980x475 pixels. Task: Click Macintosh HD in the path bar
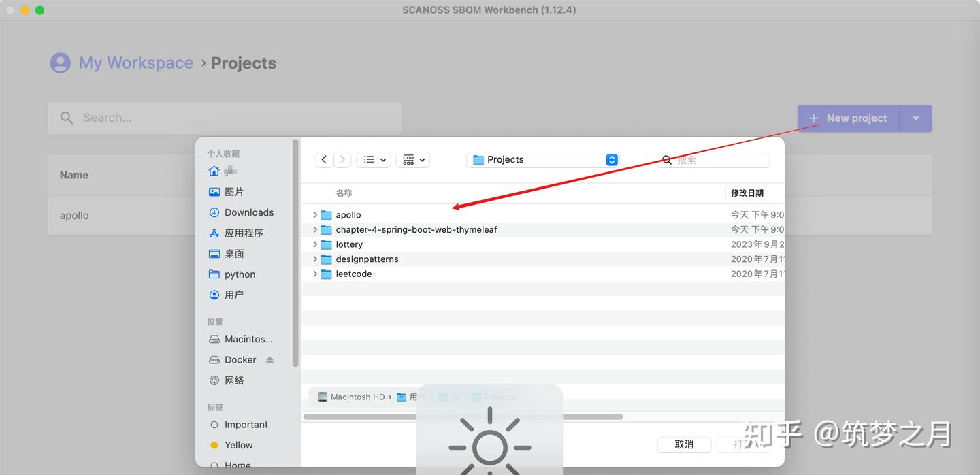[x=357, y=397]
